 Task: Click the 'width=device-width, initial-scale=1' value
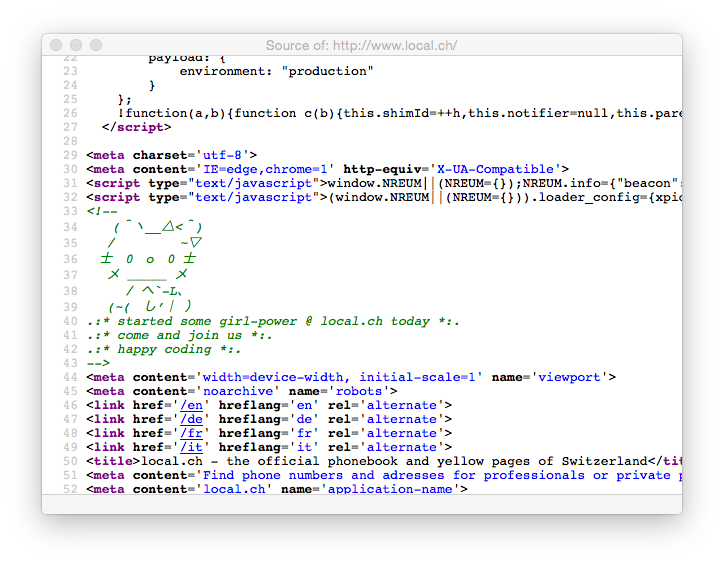pyautogui.click(x=339, y=377)
